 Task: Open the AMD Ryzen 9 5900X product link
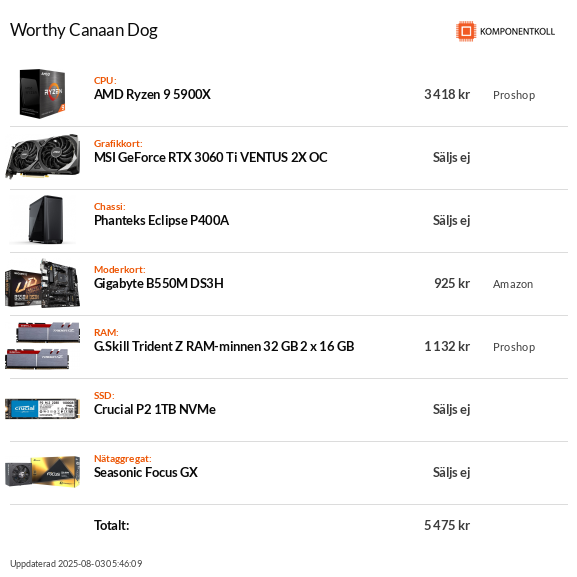coord(152,95)
